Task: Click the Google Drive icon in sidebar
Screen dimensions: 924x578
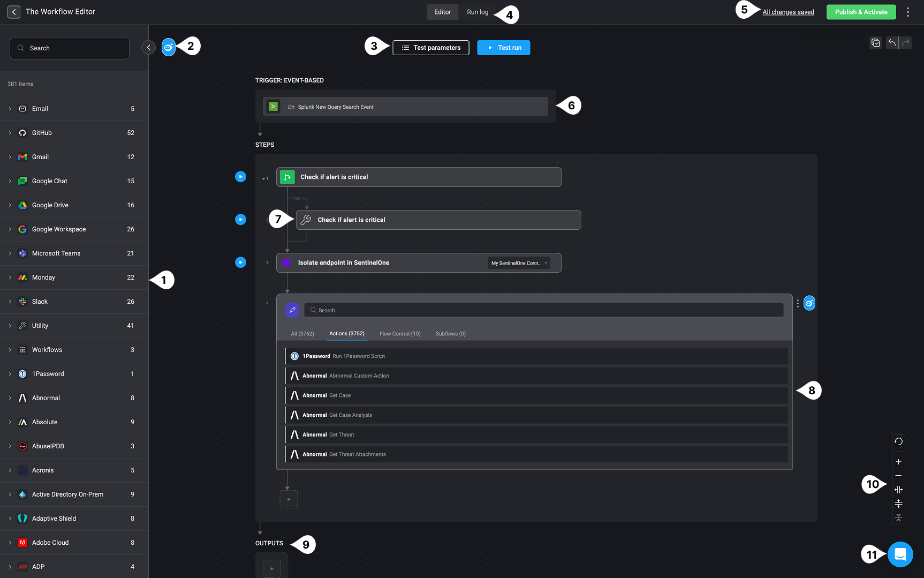Action: pyautogui.click(x=22, y=205)
